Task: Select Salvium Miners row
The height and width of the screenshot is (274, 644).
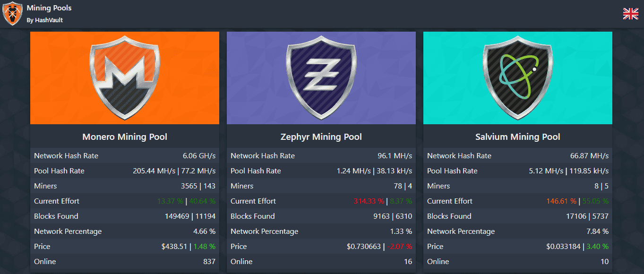Action: [518, 186]
